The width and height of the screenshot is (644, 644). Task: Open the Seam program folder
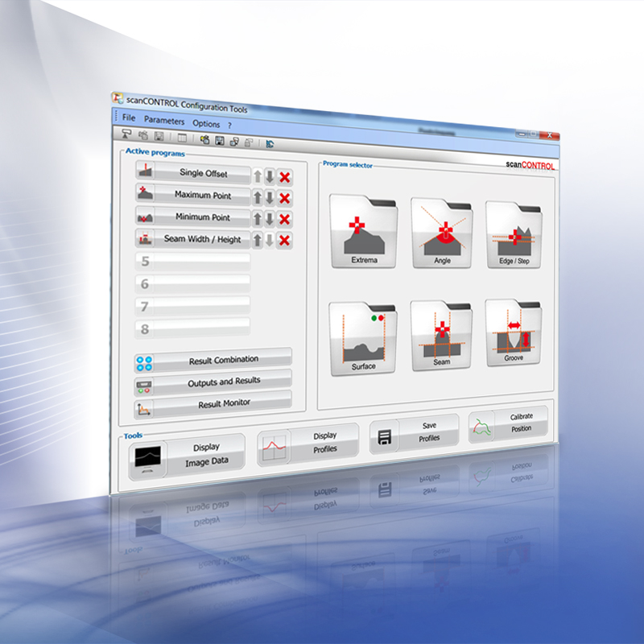pos(441,335)
